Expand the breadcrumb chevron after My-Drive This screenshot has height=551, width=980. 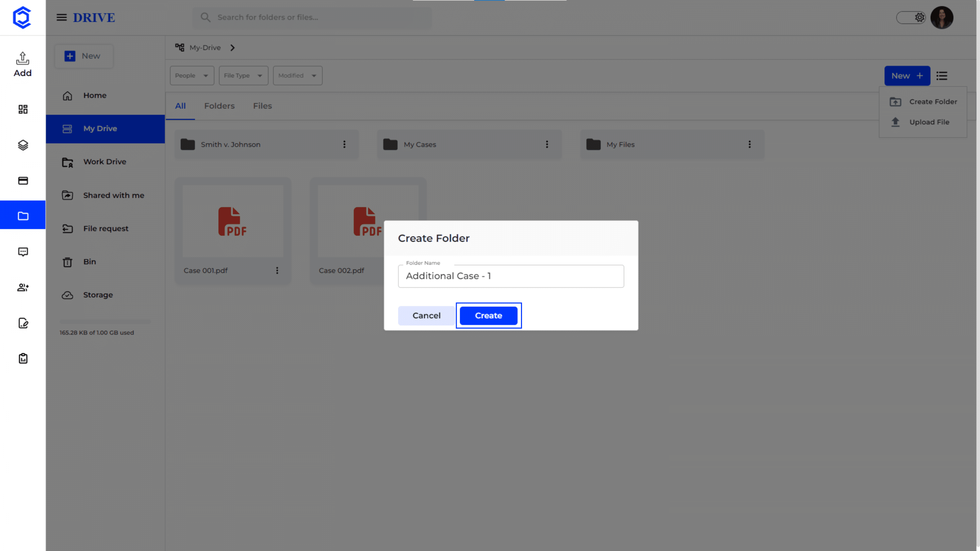coord(232,48)
